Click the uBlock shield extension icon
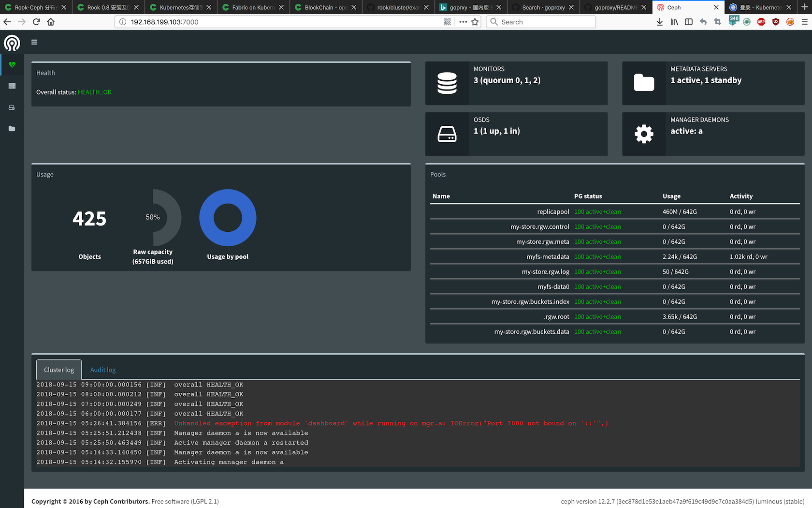 click(776, 22)
